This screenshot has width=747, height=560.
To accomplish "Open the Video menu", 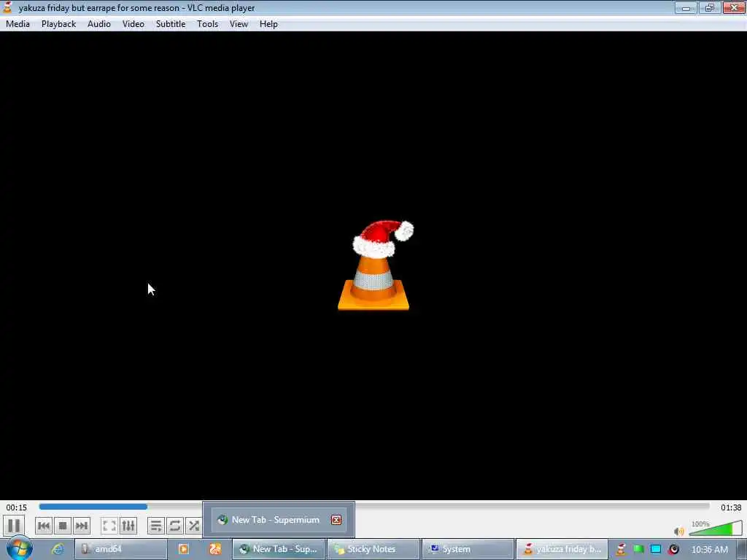I will click(133, 24).
